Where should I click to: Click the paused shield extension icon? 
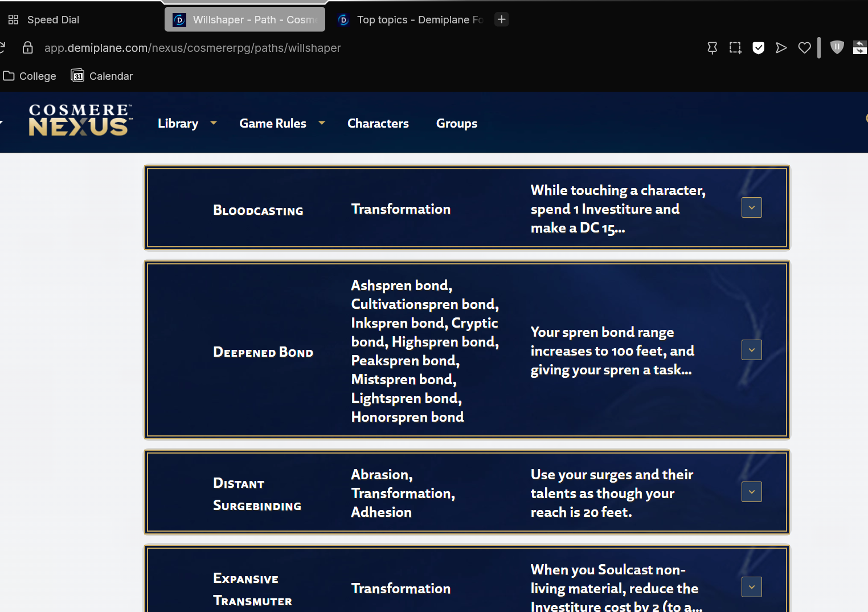click(x=837, y=47)
